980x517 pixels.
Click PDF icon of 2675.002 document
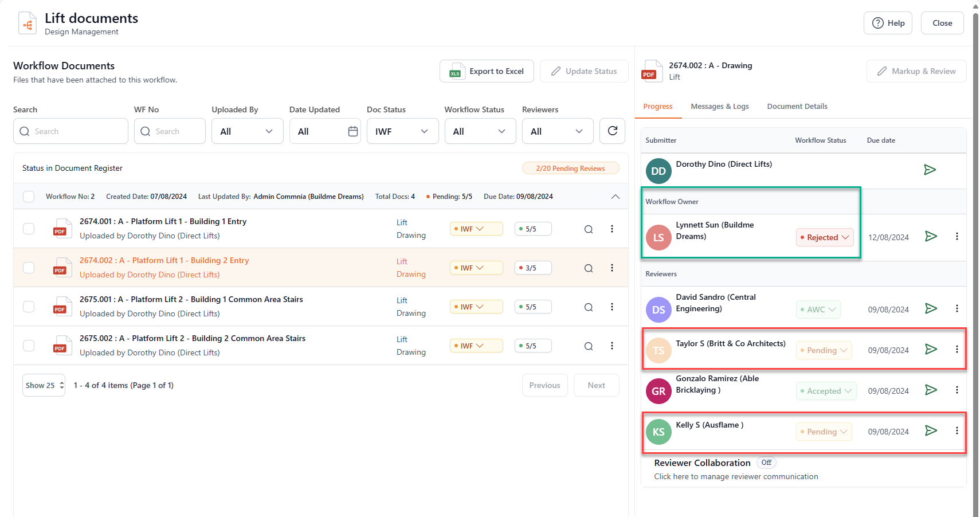tap(62, 345)
